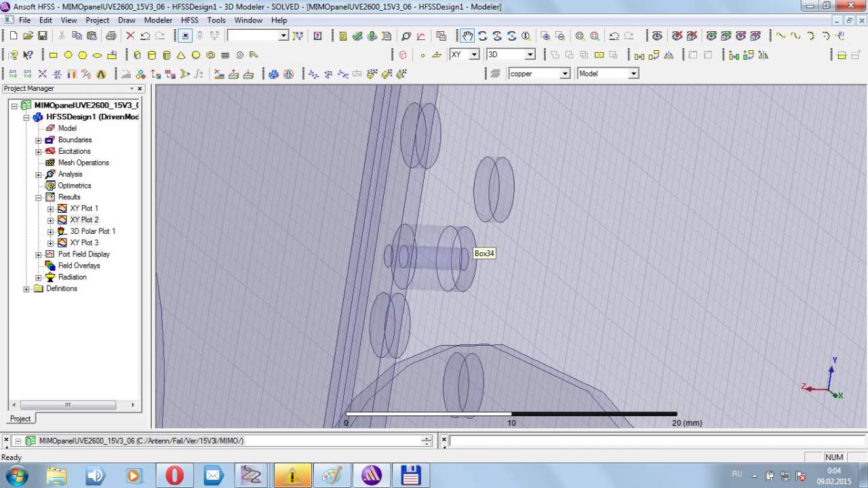Click the Project Manager horizontal scrollbar
Viewport: 868px width, 488px height.
point(68,405)
